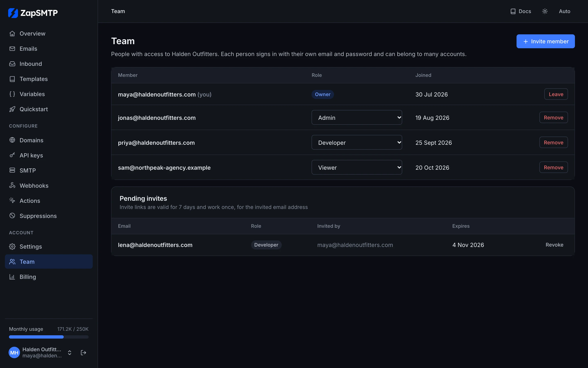
Task: Expand the account switcher chevrons
Action: pyautogui.click(x=69, y=352)
